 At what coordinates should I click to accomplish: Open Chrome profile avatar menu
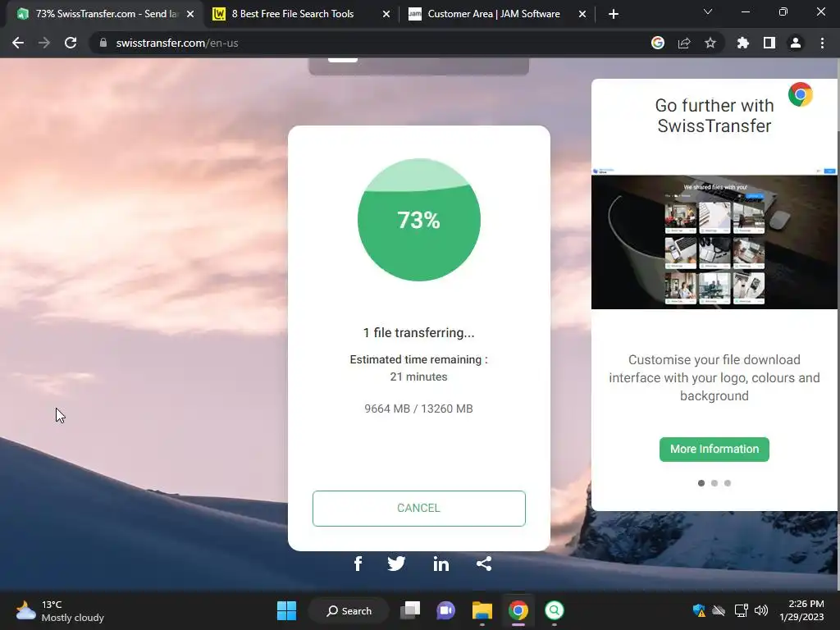(x=796, y=43)
